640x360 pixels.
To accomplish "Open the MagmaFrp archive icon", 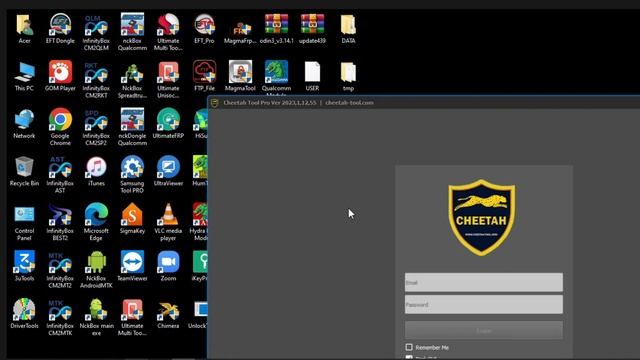I will [240, 29].
